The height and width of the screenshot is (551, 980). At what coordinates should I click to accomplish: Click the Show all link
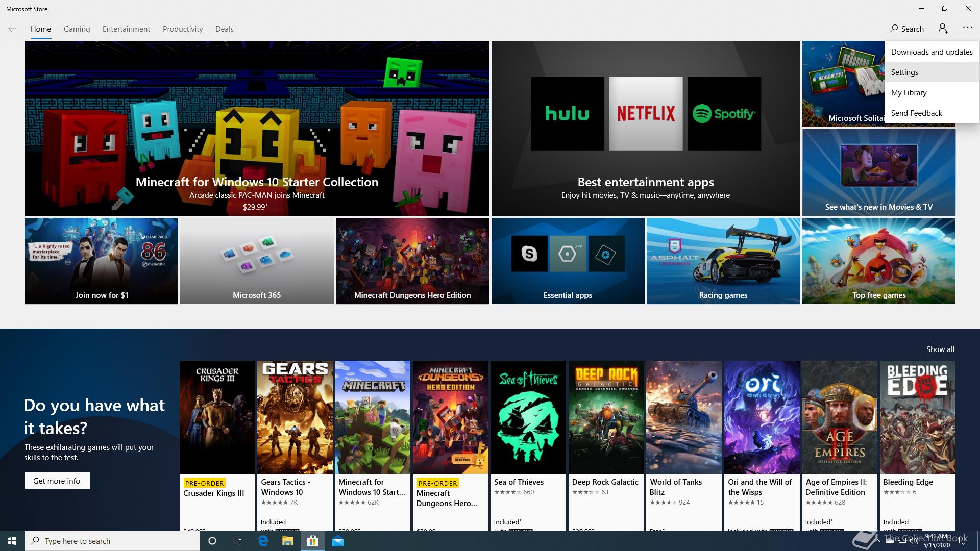tap(940, 349)
